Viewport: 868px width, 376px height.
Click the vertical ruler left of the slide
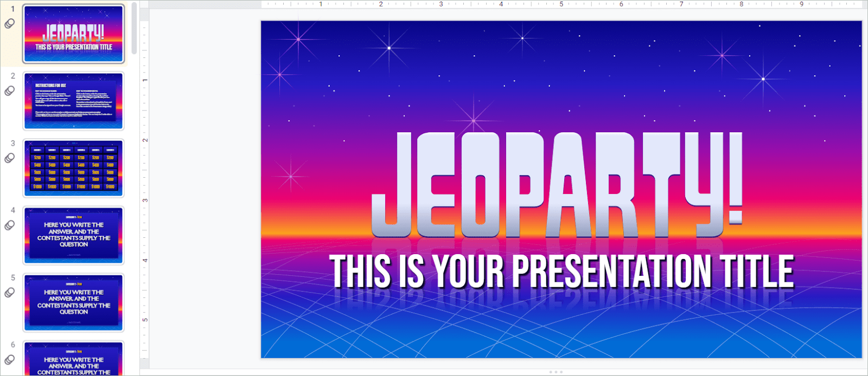click(x=145, y=190)
